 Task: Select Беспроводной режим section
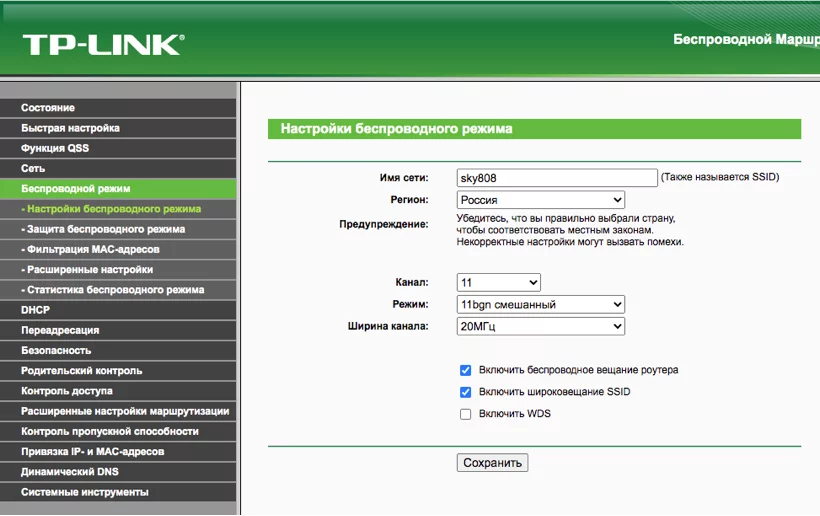tap(118, 189)
